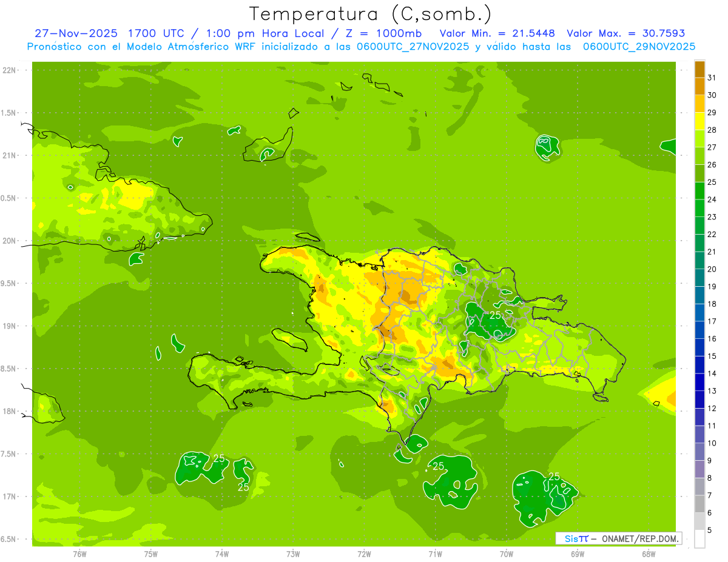Click the '70W' longitude axis label
Viewport: 728px width, 562px height.
[506, 554]
